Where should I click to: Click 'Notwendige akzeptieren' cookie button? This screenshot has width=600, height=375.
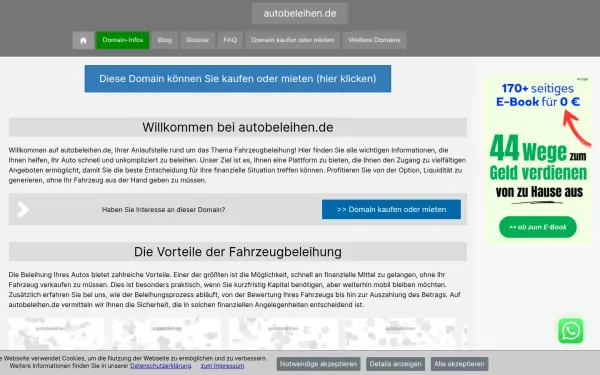click(x=318, y=364)
